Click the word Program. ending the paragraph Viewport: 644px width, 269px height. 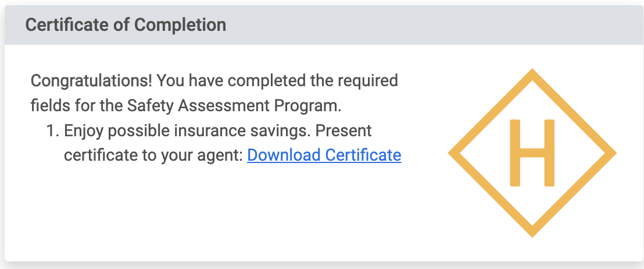[x=307, y=106]
